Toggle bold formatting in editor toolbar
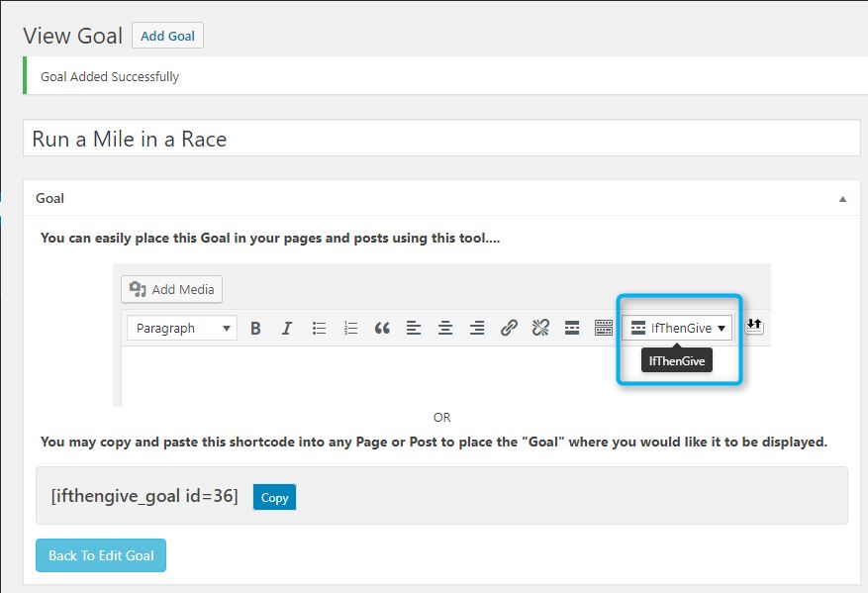Image resolution: width=868 pixels, height=593 pixels. click(255, 329)
